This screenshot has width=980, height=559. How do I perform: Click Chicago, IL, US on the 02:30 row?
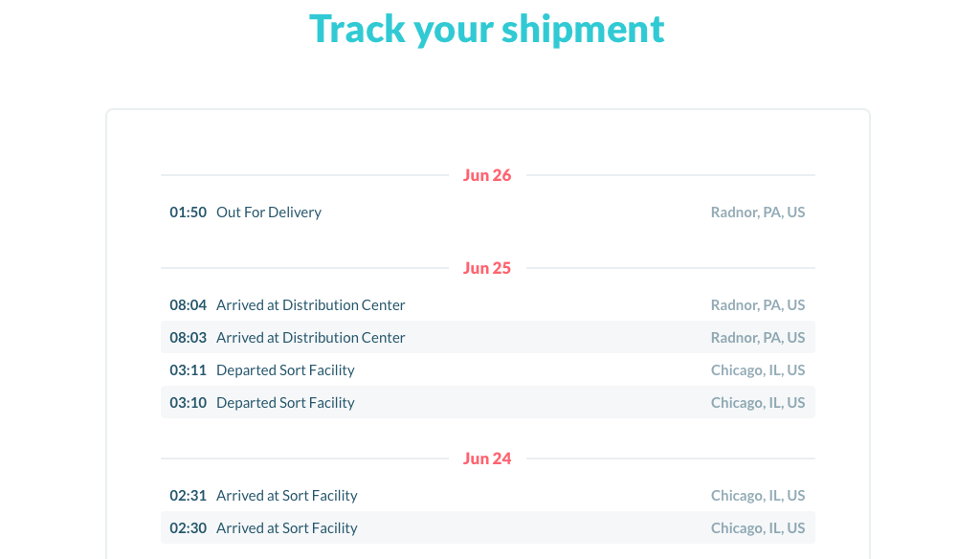758,527
